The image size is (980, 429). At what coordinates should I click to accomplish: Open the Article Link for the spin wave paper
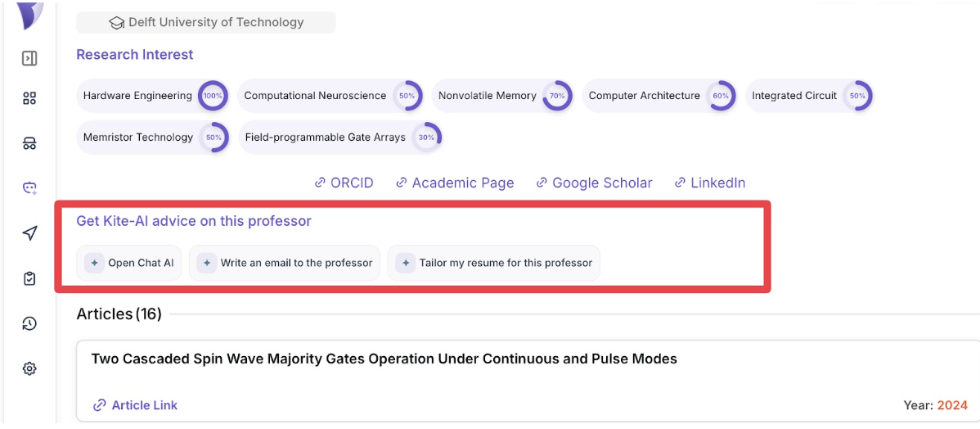click(x=136, y=405)
